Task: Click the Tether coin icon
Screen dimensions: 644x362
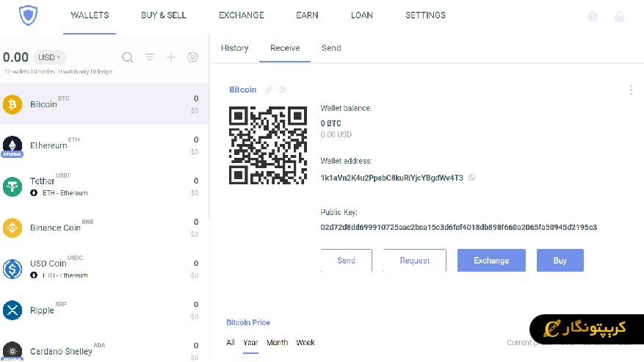Action: 12,187
